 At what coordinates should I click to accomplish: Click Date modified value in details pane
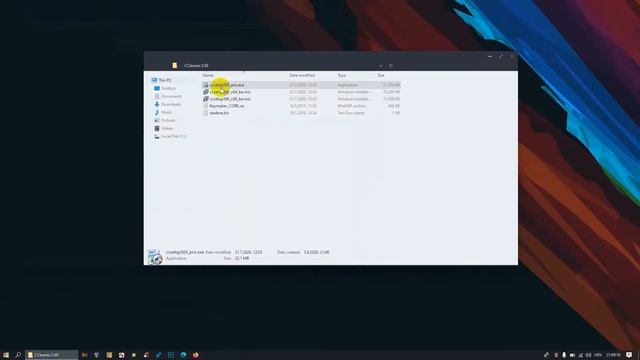coord(248,252)
